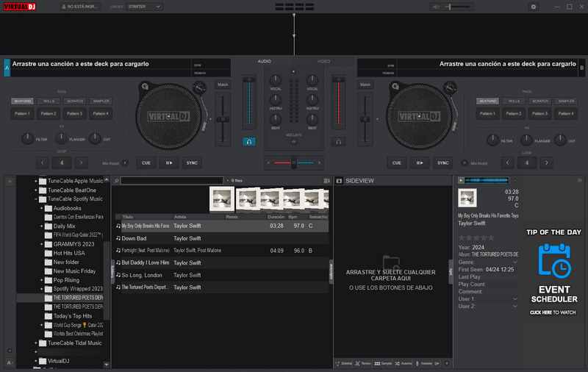Expand VirtualDJ folder in tree
588x372 pixels.
point(36,361)
